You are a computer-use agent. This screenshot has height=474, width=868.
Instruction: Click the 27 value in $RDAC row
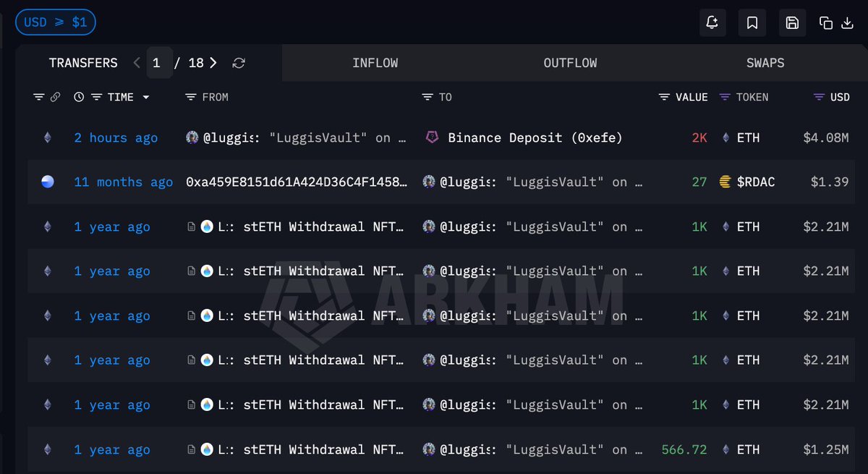tap(699, 182)
